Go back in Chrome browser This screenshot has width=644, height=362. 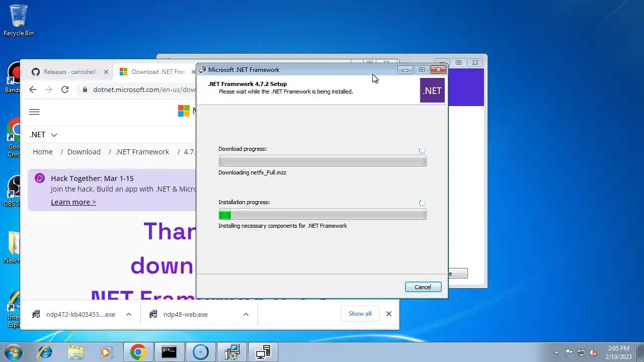click(x=33, y=89)
